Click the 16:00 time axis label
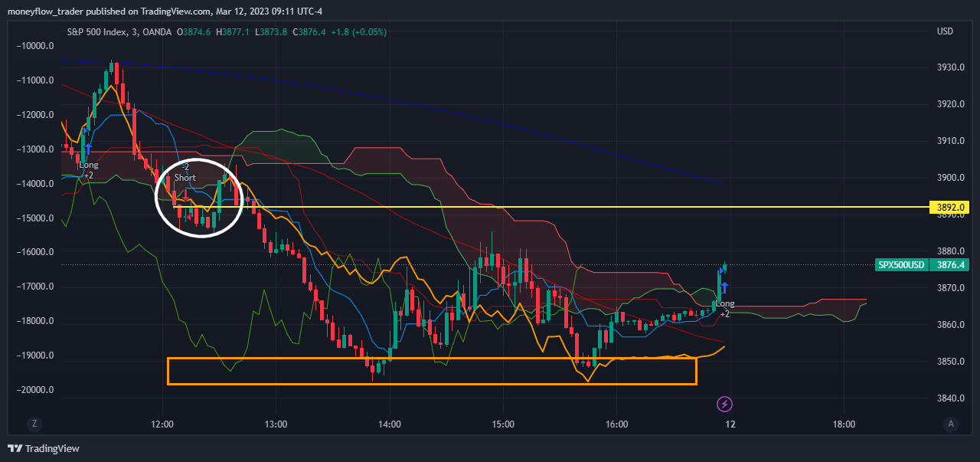980x462 pixels. pyautogui.click(x=616, y=424)
